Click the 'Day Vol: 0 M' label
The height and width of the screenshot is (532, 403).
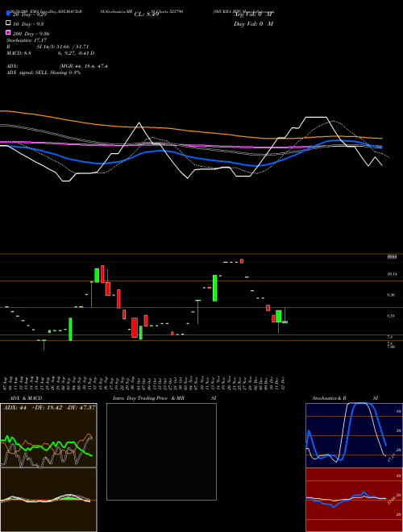pyautogui.click(x=253, y=24)
